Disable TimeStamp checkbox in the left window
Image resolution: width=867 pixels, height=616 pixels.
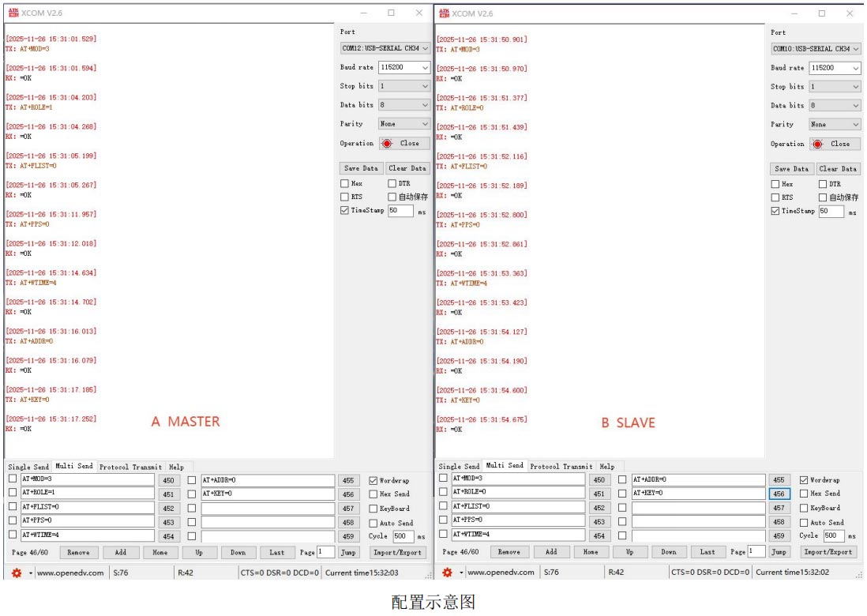(x=344, y=211)
